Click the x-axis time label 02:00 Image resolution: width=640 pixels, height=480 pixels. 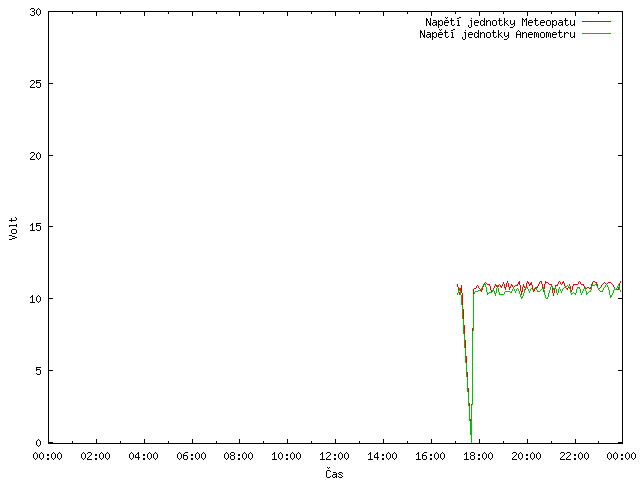[96, 456]
